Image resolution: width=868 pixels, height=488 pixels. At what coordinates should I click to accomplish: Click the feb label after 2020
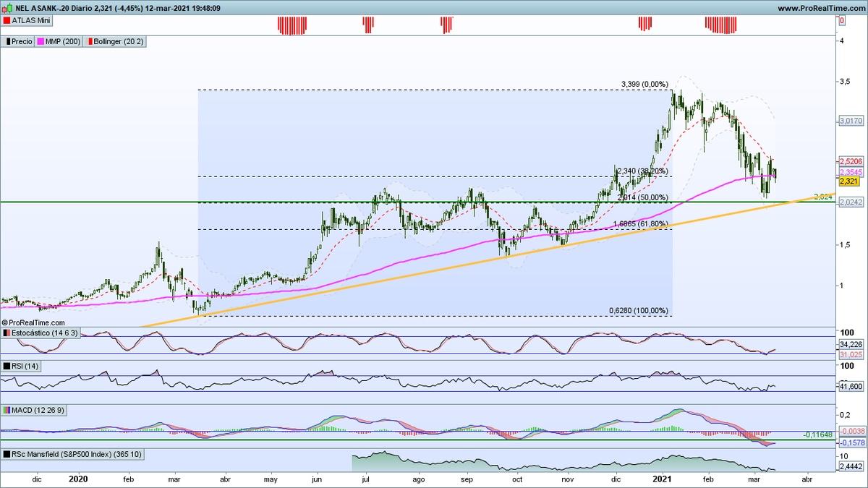point(128,479)
